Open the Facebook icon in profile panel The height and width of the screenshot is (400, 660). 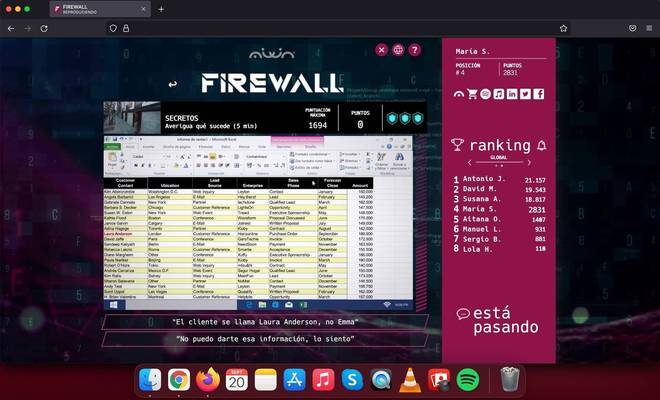(539, 94)
